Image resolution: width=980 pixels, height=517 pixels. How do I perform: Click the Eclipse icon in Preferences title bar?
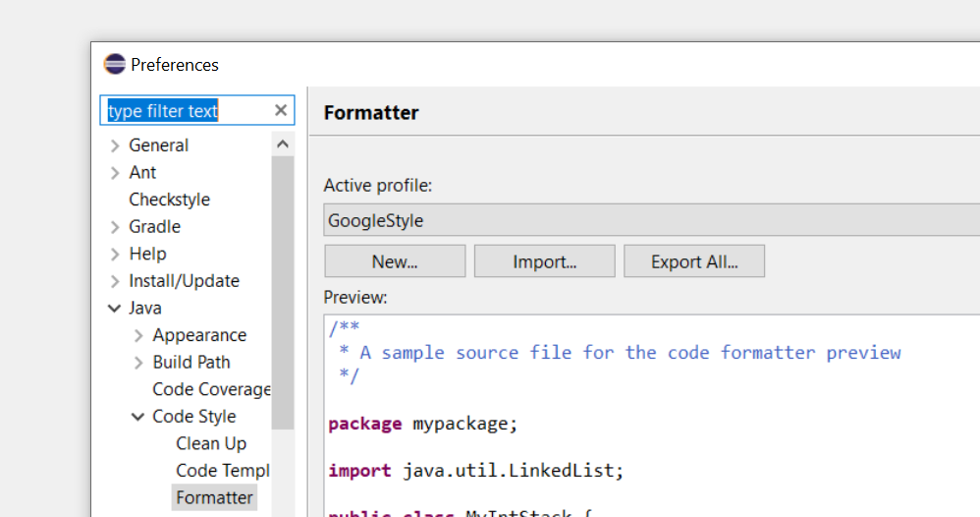[x=114, y=65]
